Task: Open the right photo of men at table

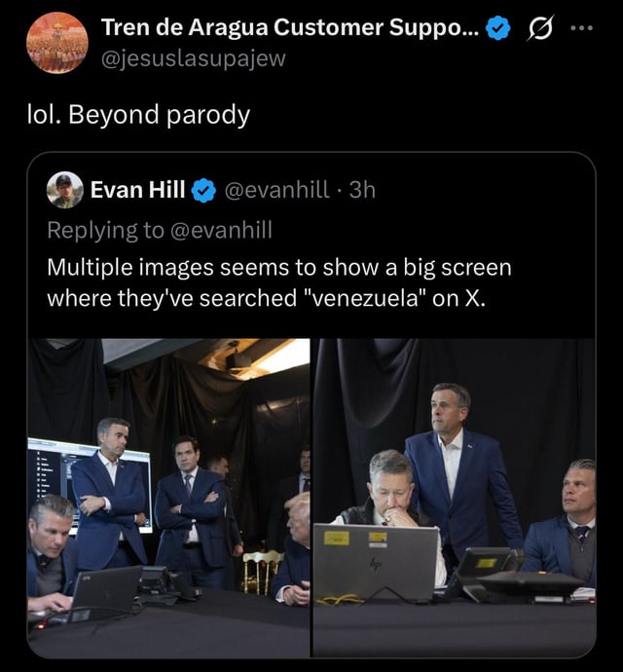Action: click(454, 497)
